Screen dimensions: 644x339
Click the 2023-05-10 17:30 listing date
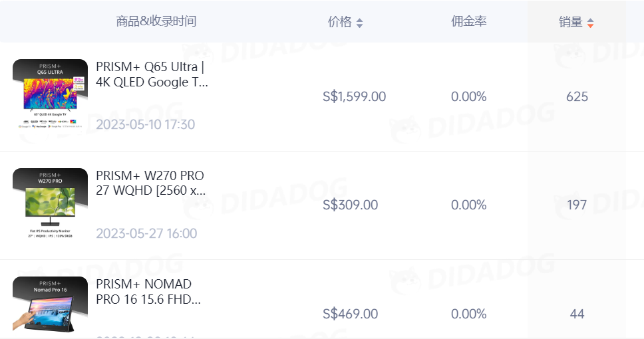coord(146,125)
